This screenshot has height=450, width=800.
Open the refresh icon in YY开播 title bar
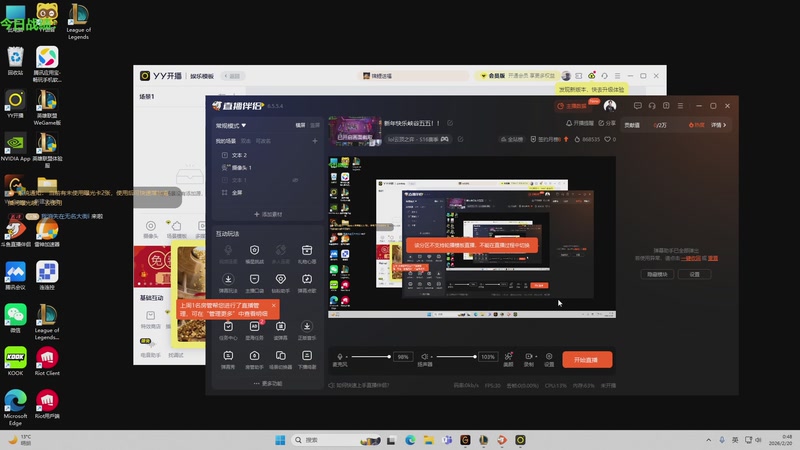coord(604,76)
